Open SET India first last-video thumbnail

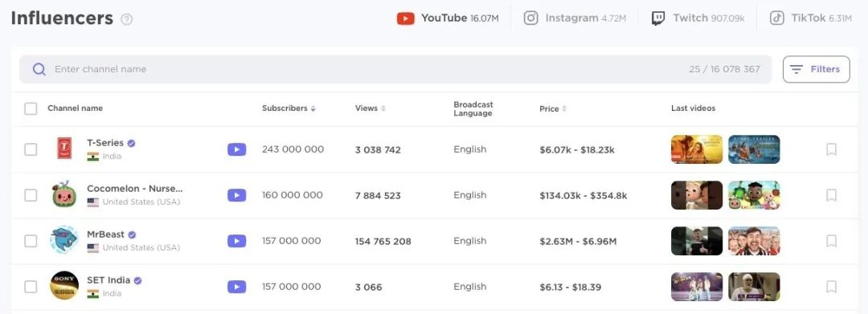click(x=696, y=287)
